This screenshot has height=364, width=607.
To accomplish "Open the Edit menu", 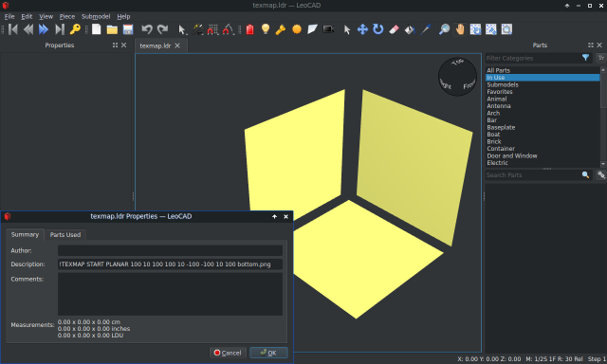I will [27, 17].
